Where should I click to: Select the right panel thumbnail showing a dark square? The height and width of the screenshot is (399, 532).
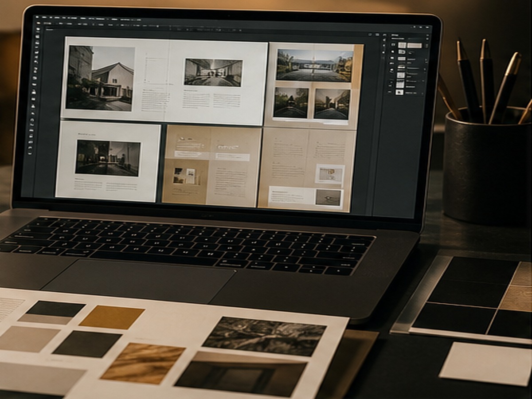coord(399,92)
